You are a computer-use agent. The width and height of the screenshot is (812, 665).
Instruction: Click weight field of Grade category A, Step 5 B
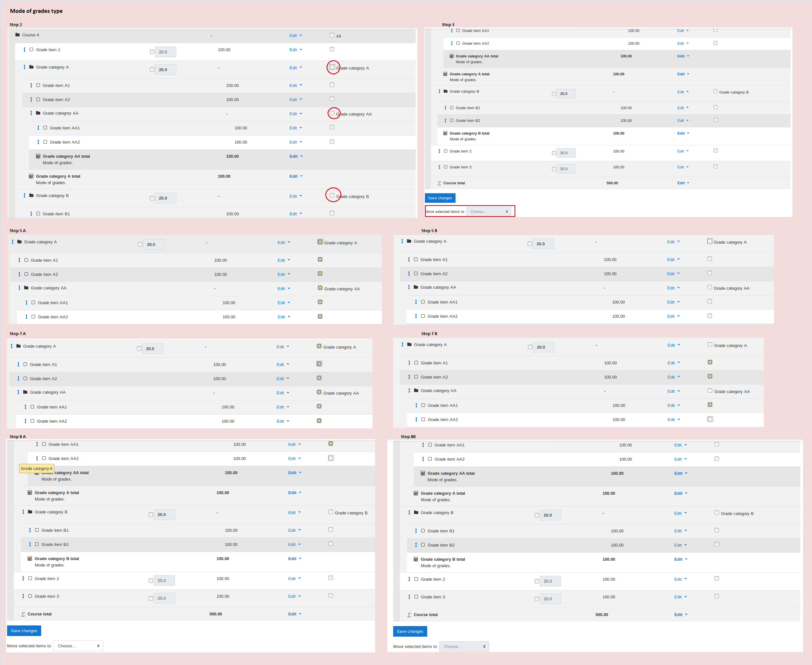(543, 244)
